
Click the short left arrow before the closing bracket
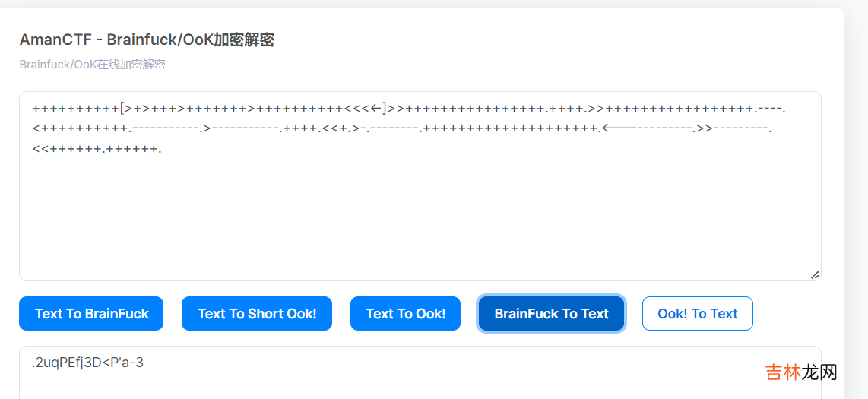[375, 109]
